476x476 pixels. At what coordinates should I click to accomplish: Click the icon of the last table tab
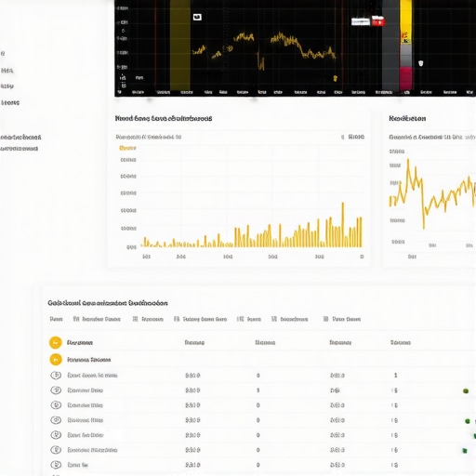(325, 319)
